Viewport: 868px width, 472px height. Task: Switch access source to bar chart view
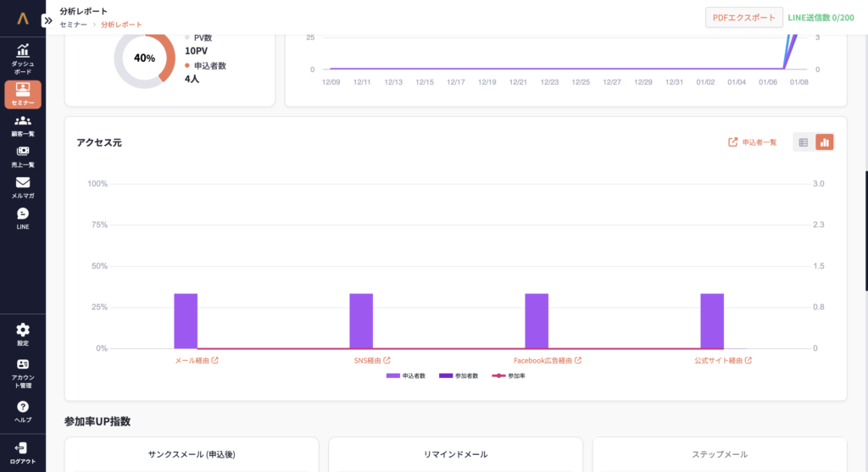[x=825, y=142]
